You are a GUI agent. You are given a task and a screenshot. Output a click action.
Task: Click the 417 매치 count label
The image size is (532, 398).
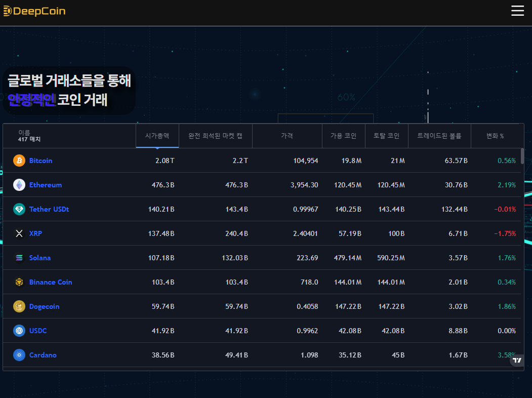tap(29, 139)
